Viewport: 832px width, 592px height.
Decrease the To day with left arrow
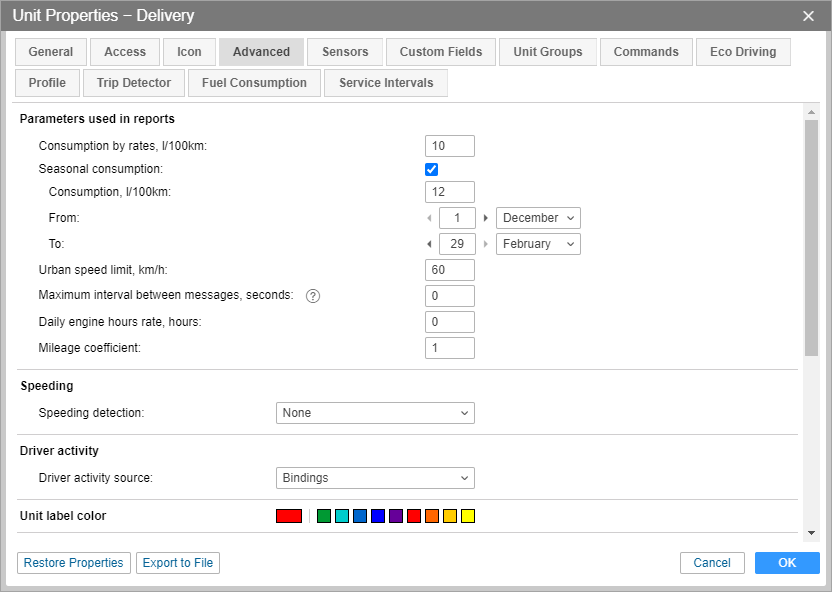click(x=430, y=244)
